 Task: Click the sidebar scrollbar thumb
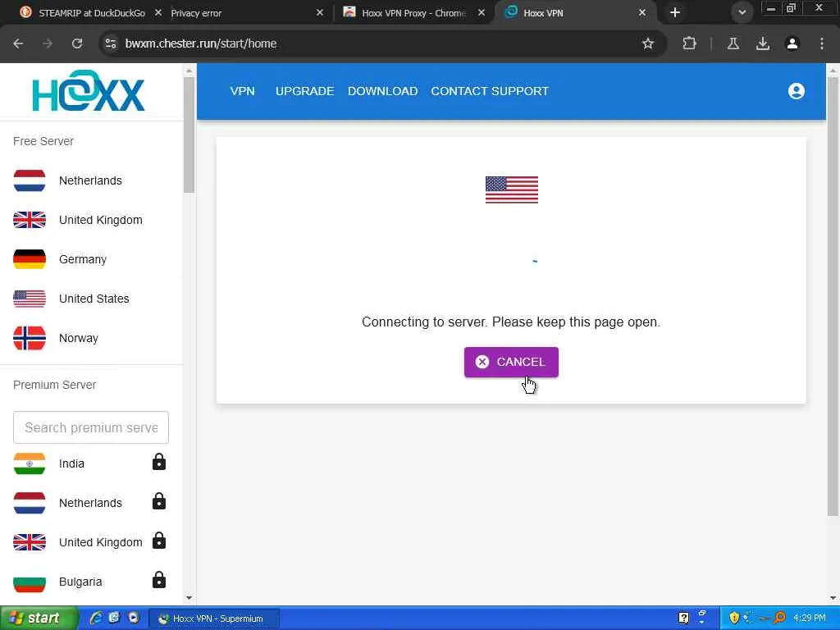click(x=189, y=135)
